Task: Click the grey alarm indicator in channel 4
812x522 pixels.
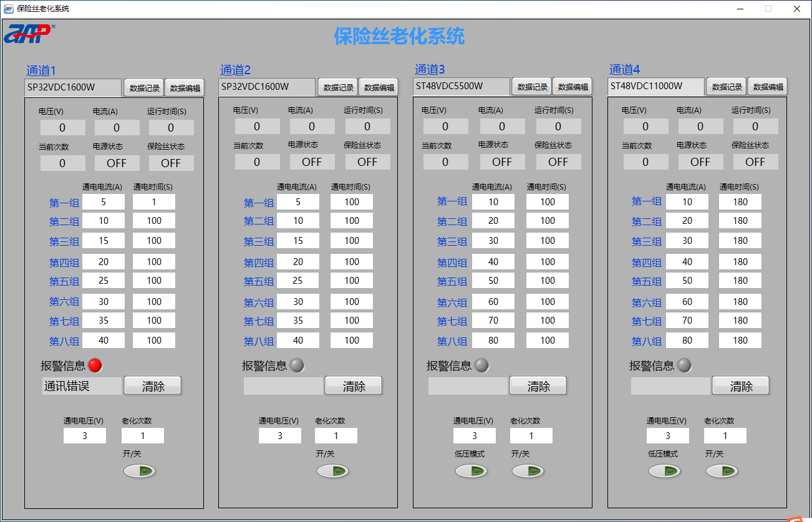Action: [x=684, y=365]
